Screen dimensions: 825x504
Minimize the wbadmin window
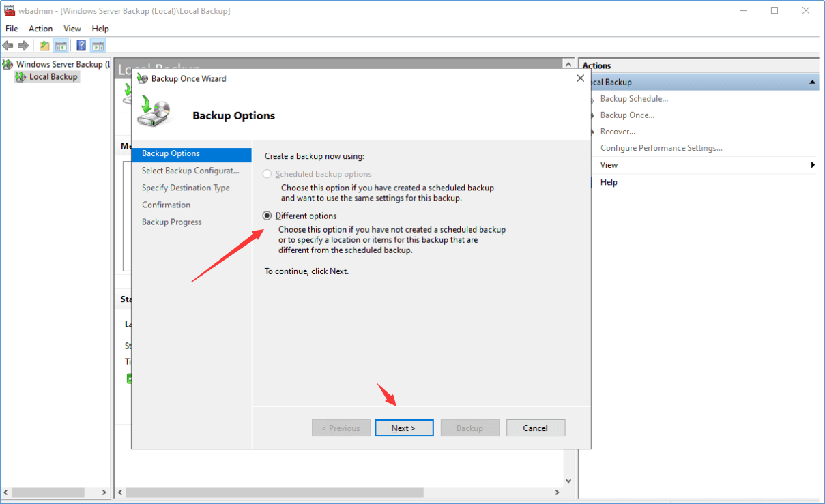744,10
